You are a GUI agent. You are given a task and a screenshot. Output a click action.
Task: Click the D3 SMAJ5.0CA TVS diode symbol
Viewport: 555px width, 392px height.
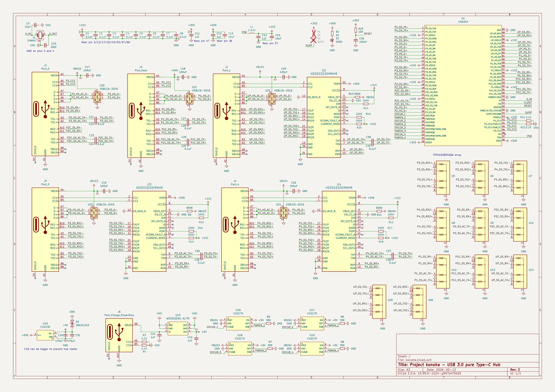72,324
